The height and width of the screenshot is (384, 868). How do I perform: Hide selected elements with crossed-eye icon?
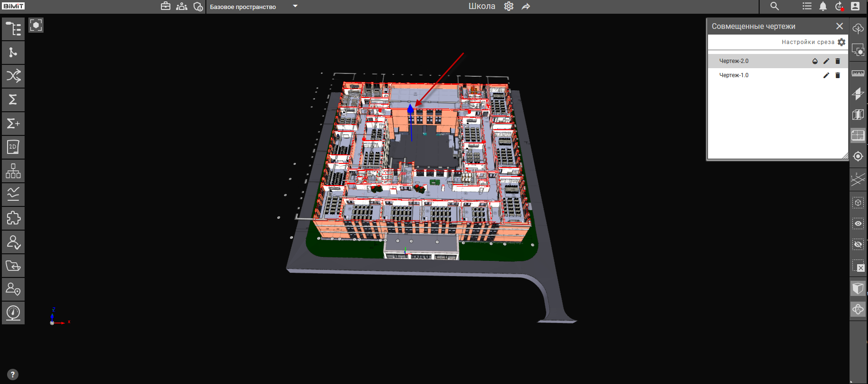point(858,244)
